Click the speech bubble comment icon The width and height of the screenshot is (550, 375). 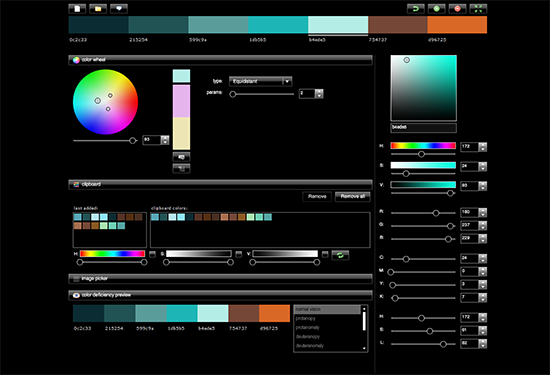pyautogui.click(x=119, y=9)
